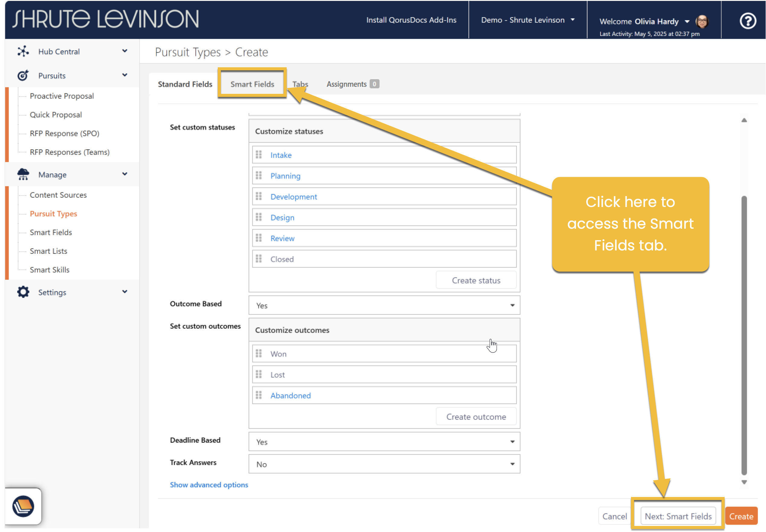Screen dimensions: 766x532
Task: Click the vertical scrollbar down arrow
Action: 744,482
